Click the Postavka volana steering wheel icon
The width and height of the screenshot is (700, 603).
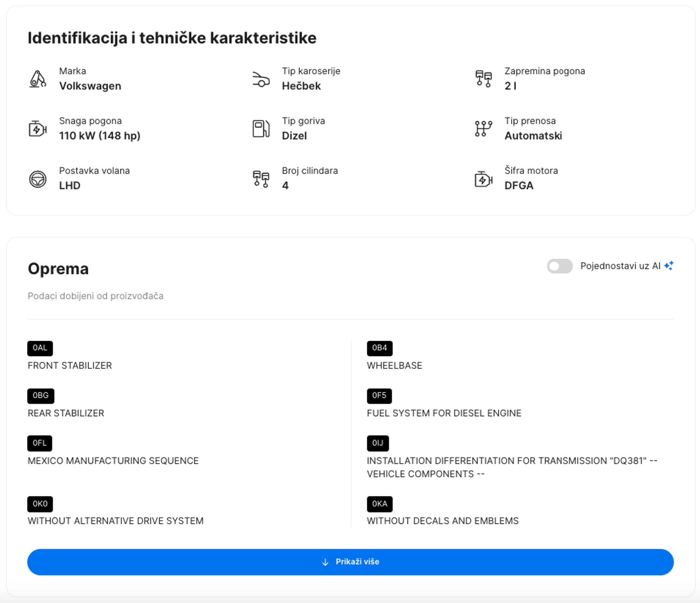pyautogui.click(x=38, y=179)
